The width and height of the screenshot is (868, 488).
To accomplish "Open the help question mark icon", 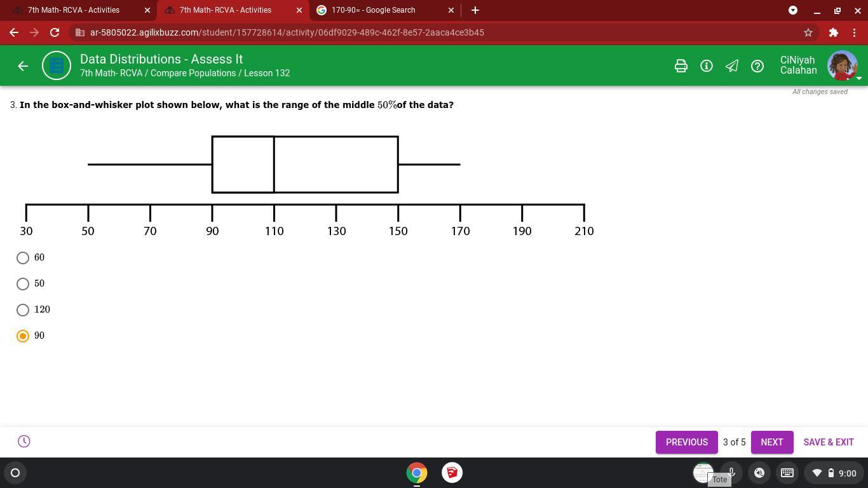I will pyautogui.click(x=757, y=66).
